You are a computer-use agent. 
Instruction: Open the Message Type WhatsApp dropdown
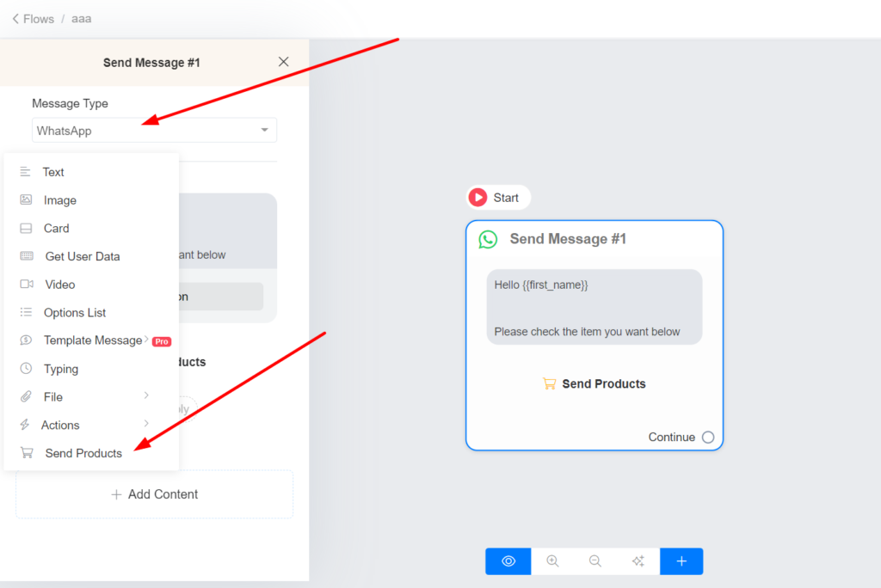154,131
